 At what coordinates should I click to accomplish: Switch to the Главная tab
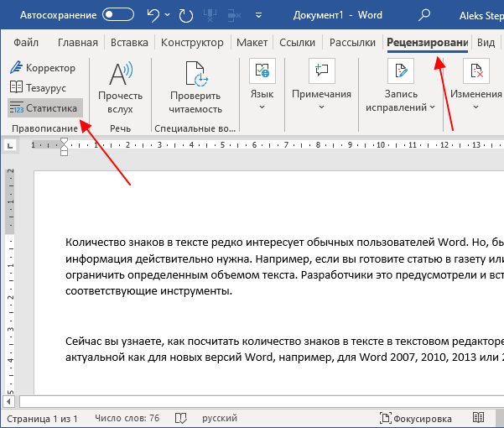click(x=78, y=43)
